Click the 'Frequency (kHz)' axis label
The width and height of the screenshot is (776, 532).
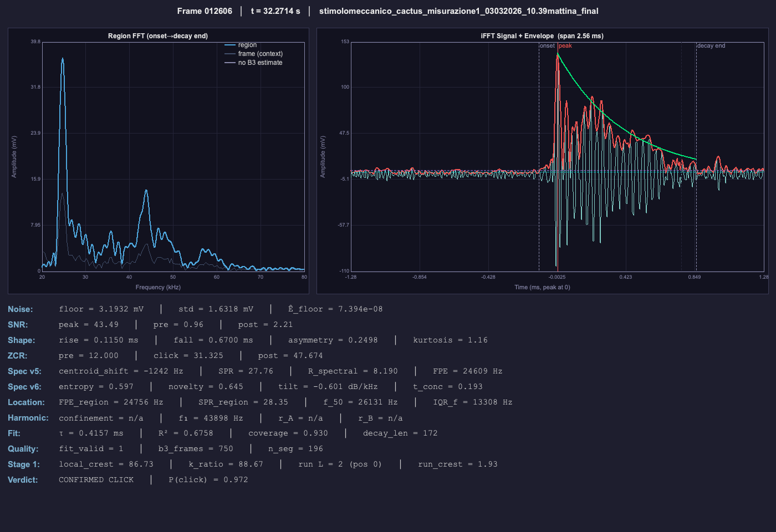pyautogui.click(x=158, y=287)
